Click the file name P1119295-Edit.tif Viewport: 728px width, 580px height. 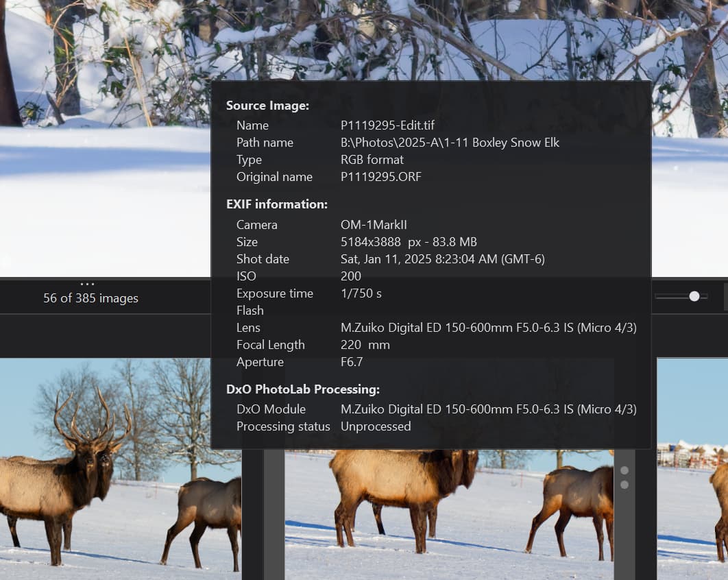point(387,125)
